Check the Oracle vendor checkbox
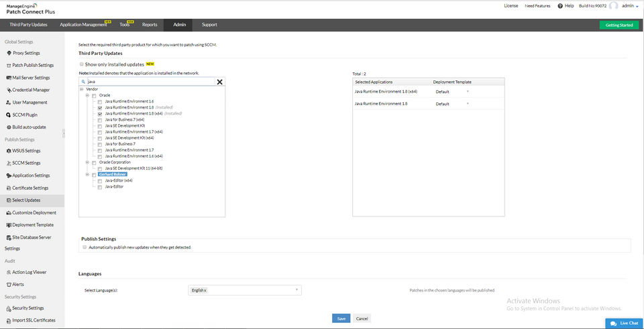Viewport: 644px width, 329px height. pos(94,95)
